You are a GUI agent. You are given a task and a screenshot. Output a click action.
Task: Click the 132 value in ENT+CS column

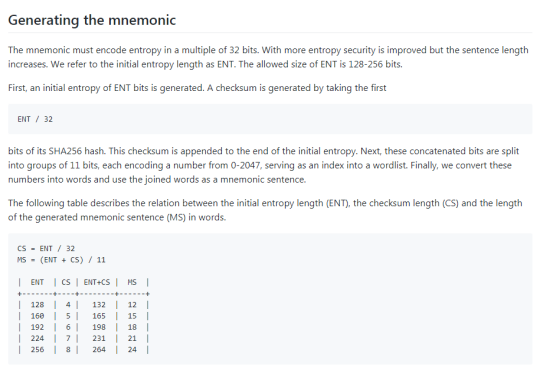[99, 305]
